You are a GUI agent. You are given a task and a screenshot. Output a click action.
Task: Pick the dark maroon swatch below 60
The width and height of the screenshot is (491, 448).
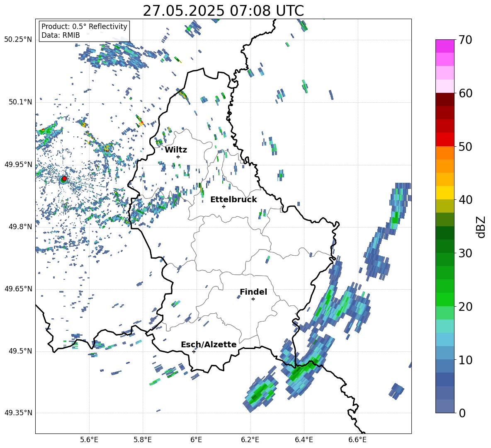445,99
